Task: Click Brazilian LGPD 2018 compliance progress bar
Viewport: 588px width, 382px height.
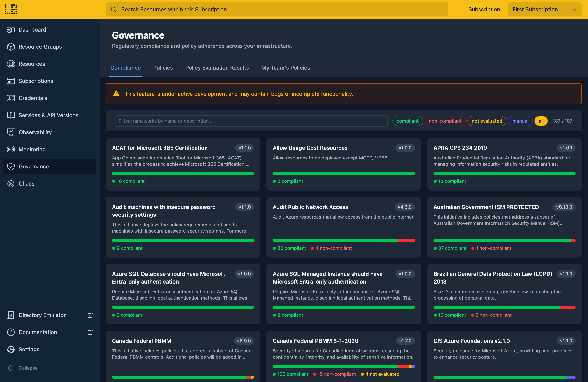Action: click(x=504, y=307)
